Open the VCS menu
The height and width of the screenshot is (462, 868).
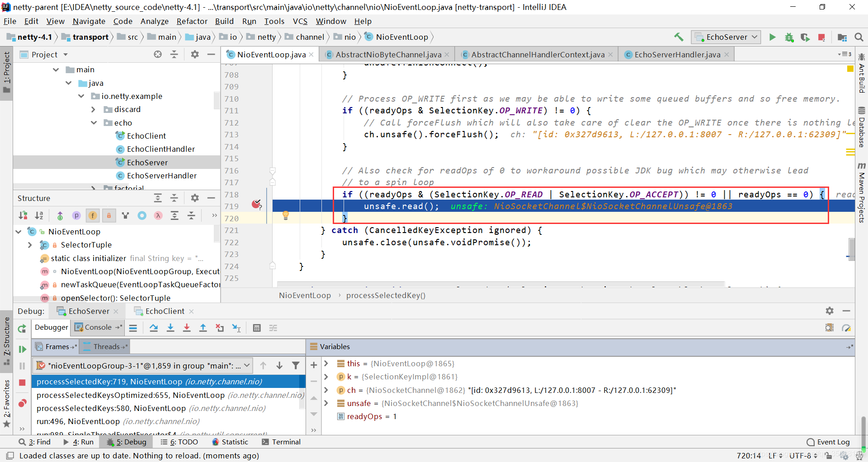click(300, 21)
